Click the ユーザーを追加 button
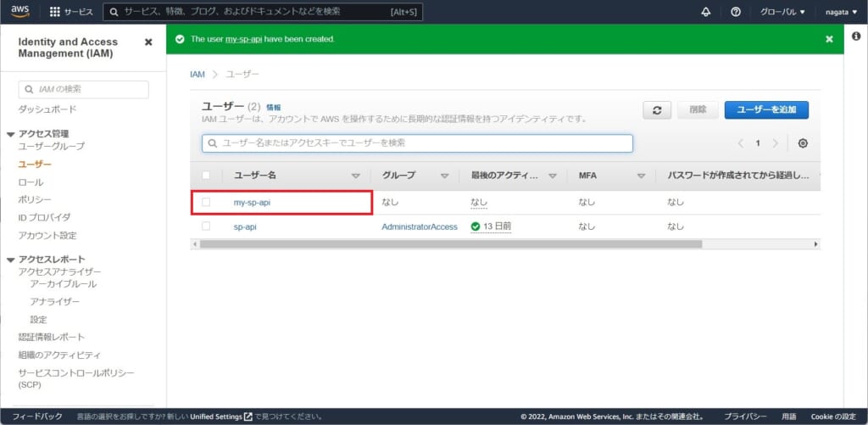Screen dimensions: 868x425 coord(766,109)
